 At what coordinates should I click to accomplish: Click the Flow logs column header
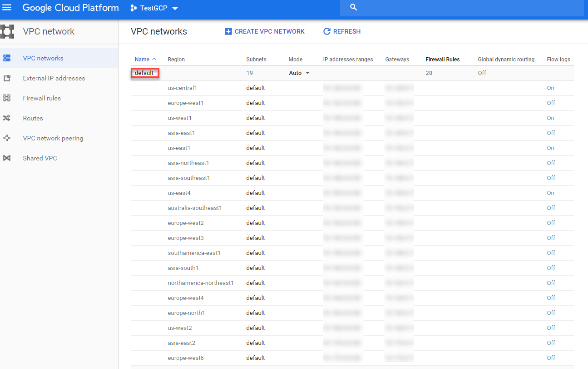click(558, 60)
